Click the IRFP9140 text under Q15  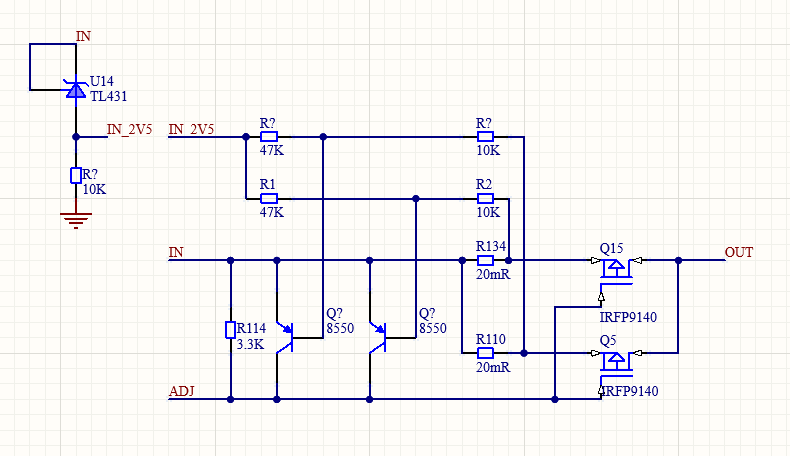[x=628, y=317]
